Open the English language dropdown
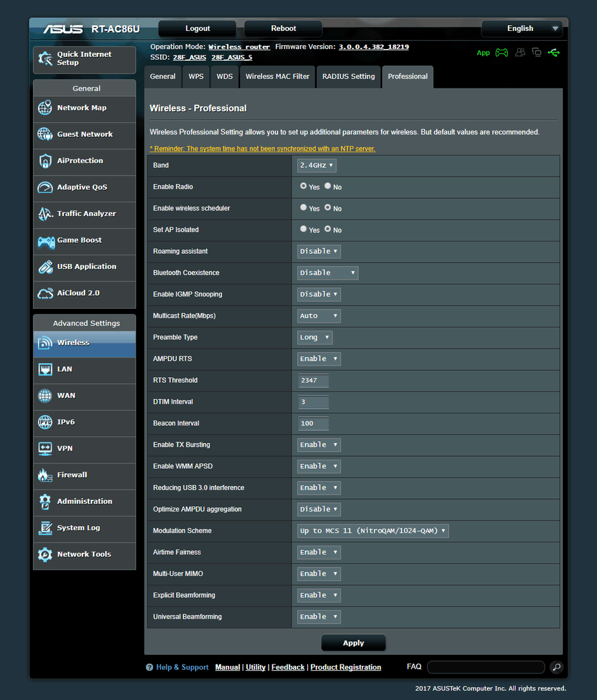Viewport: 597px width, 700px height. coord(522,28)
